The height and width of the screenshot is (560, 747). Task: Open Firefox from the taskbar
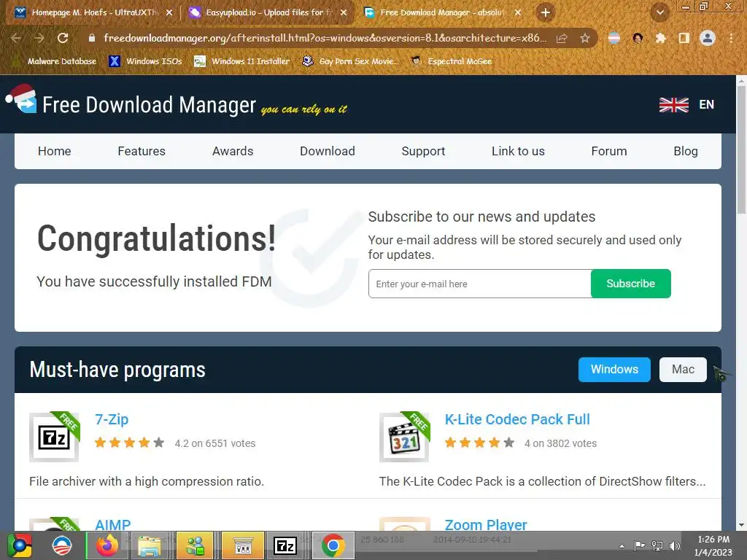107,545
